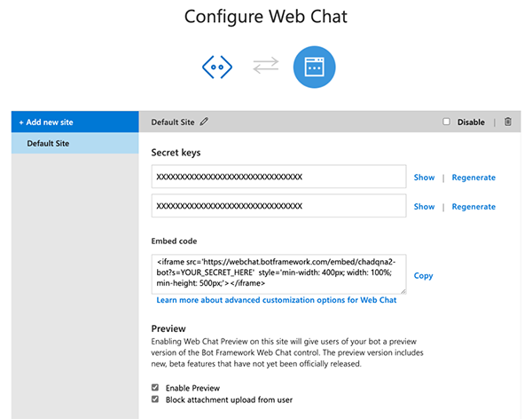This screenshot has height=419, width=532.
Task: Check the Disable checkbox
Action: coord(447,122)
